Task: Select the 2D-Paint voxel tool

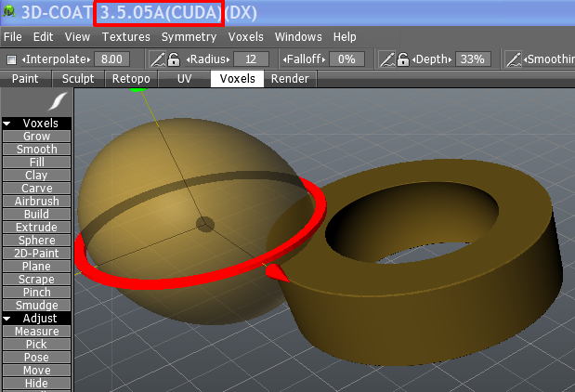Action: [x=36, y=254]
